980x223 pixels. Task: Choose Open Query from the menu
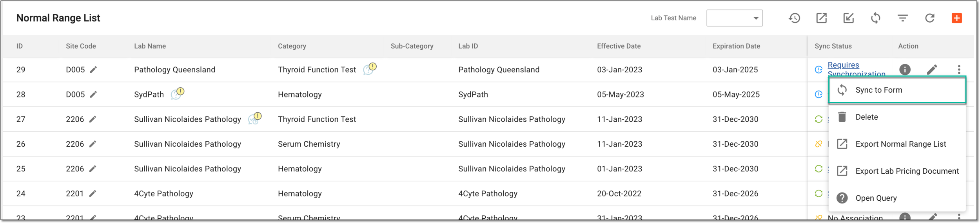(x=897, y=198)
